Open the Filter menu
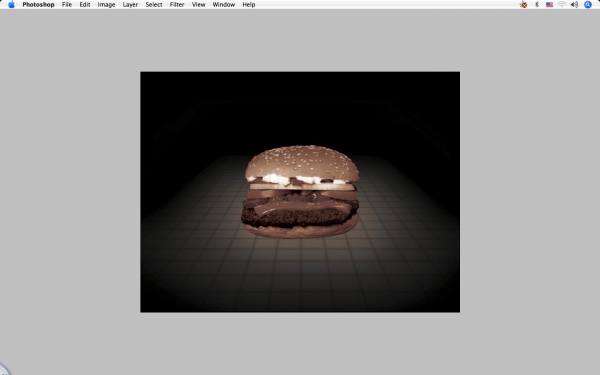Image resolution: width=600 pixels, height=375 pixels. [177, 5]
